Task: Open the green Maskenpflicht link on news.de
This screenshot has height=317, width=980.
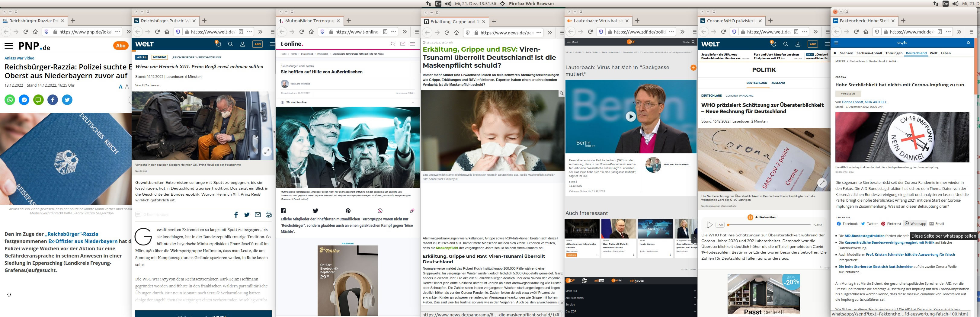Action: click(447, 248)
